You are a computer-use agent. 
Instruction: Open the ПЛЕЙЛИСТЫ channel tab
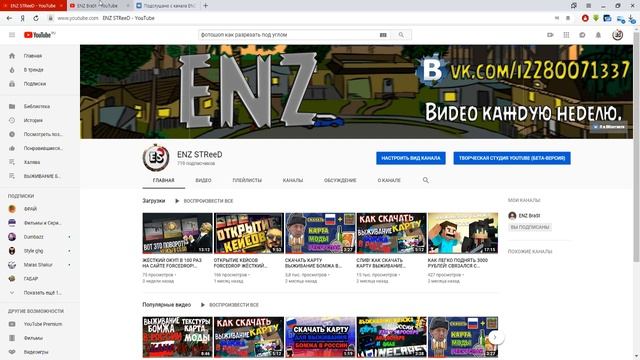[247, 180]
